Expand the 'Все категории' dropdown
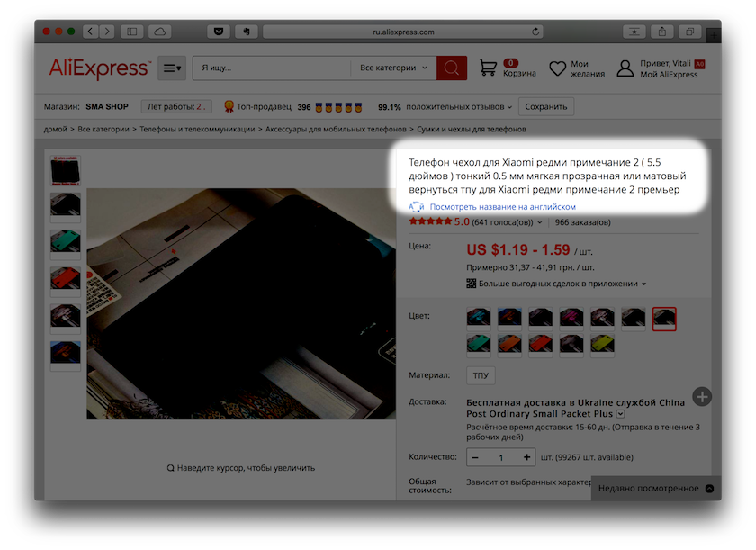Image resolution: width=756 pixels, height=550 pixels. point(393,68)
